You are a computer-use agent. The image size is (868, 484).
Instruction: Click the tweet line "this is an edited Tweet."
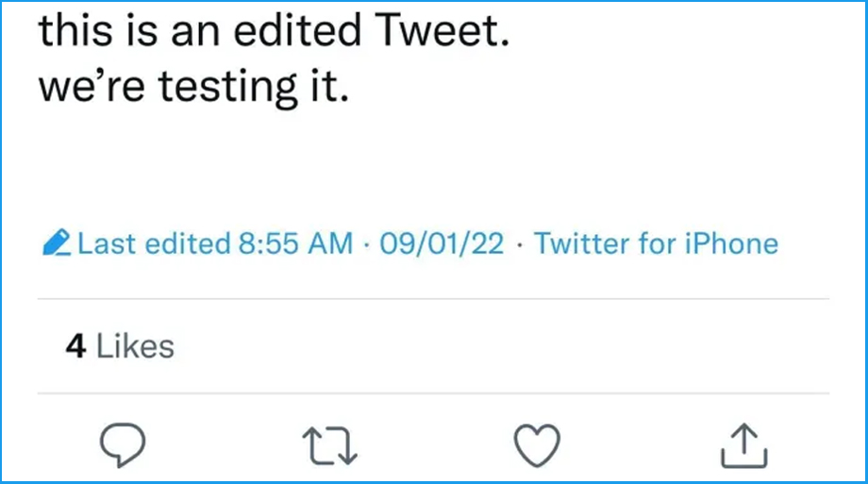[x=274, y=31]
